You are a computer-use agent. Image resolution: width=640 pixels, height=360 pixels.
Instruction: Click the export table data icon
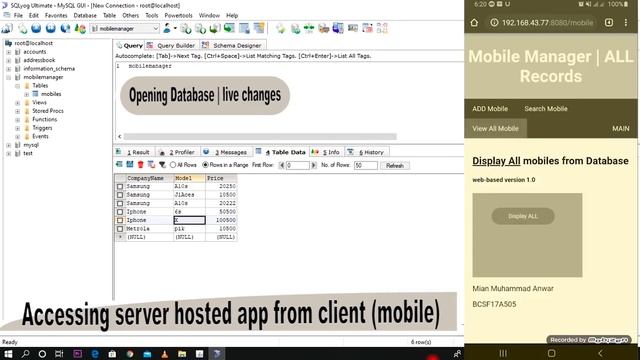[119, 164]
